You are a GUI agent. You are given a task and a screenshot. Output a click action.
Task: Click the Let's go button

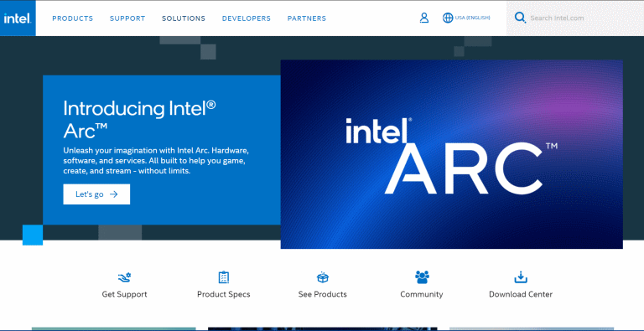pos(96,194)
